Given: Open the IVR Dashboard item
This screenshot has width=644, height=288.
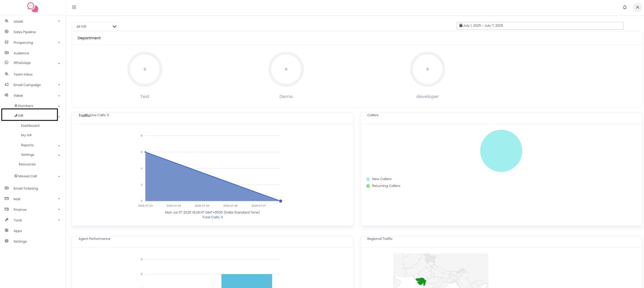Looking at the screenshot, I should (x=30, y=126).
